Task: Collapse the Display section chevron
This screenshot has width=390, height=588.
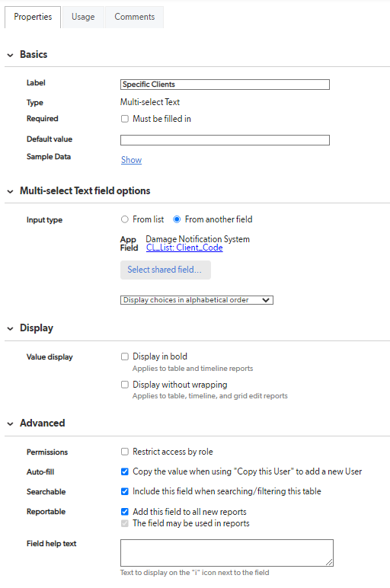Action: click(10, 329)
